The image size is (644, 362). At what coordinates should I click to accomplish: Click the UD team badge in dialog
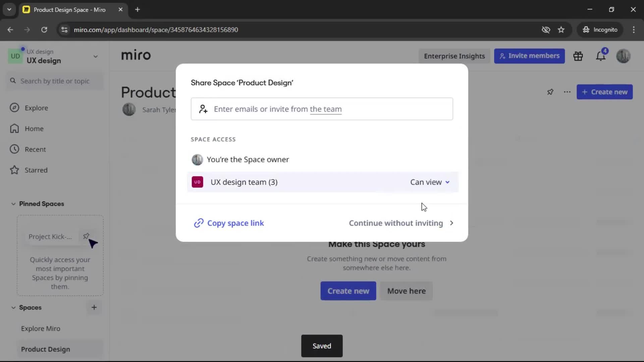tap(197, 182)
